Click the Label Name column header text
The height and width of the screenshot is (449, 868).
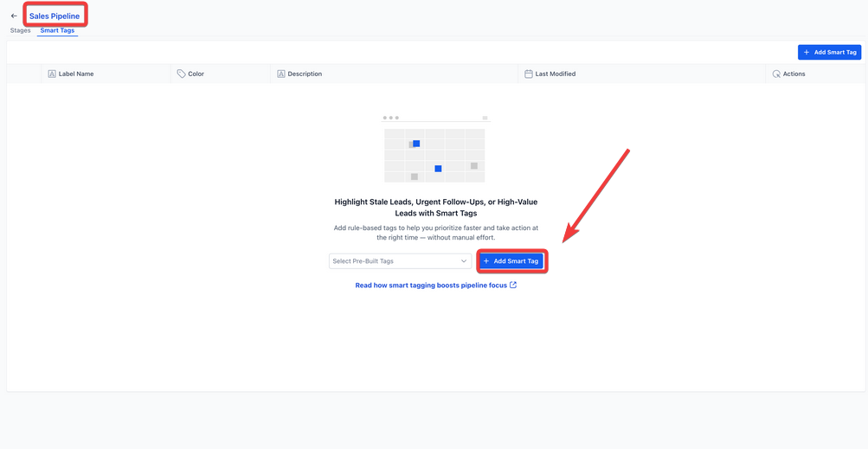76,74
